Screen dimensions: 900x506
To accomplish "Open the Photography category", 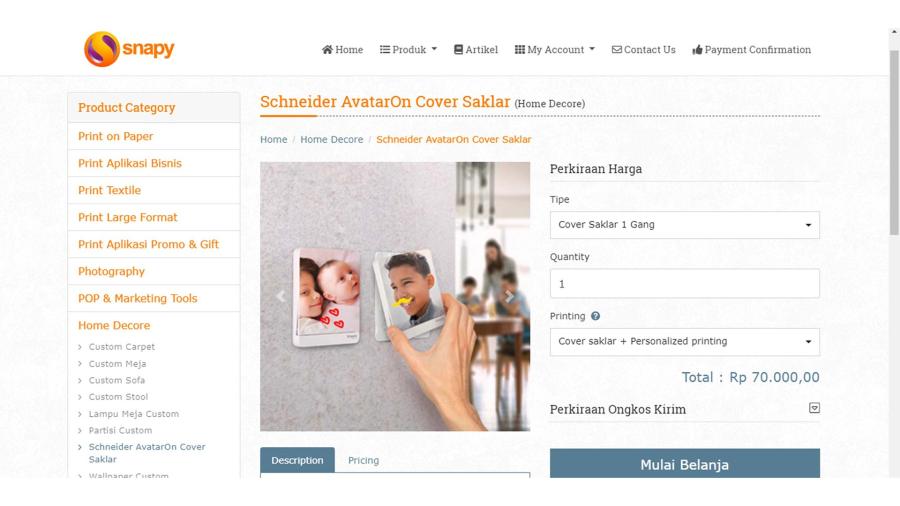I will point(111,271).
